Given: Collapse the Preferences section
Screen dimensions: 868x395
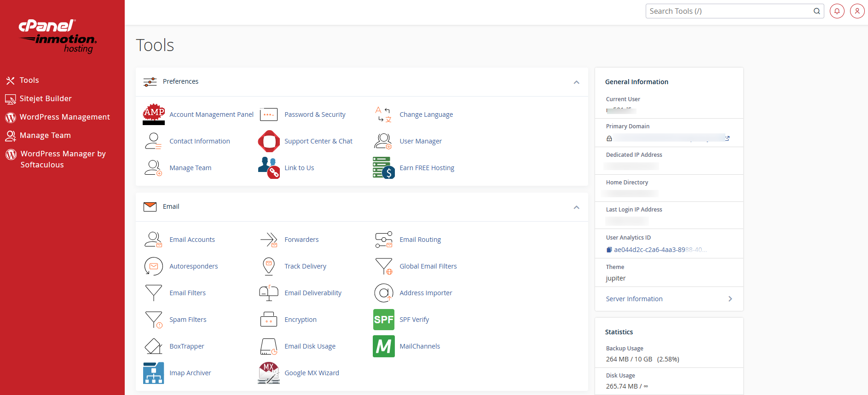Looking at the screenshot, I should click(576, 82).
